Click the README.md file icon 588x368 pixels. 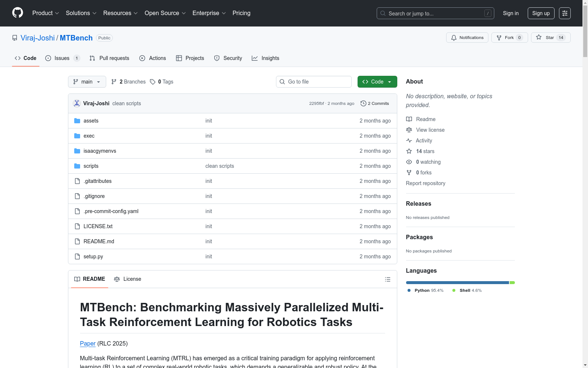pos(77,241)
